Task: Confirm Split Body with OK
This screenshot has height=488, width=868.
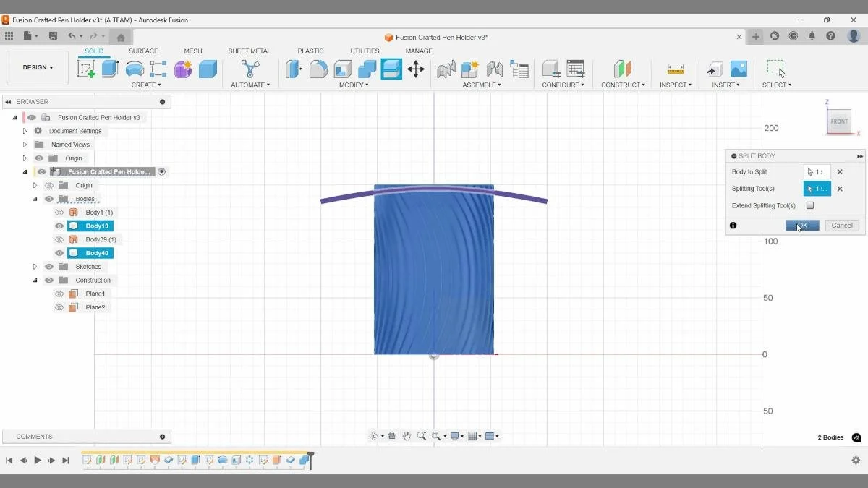Action: click(802, 226)
